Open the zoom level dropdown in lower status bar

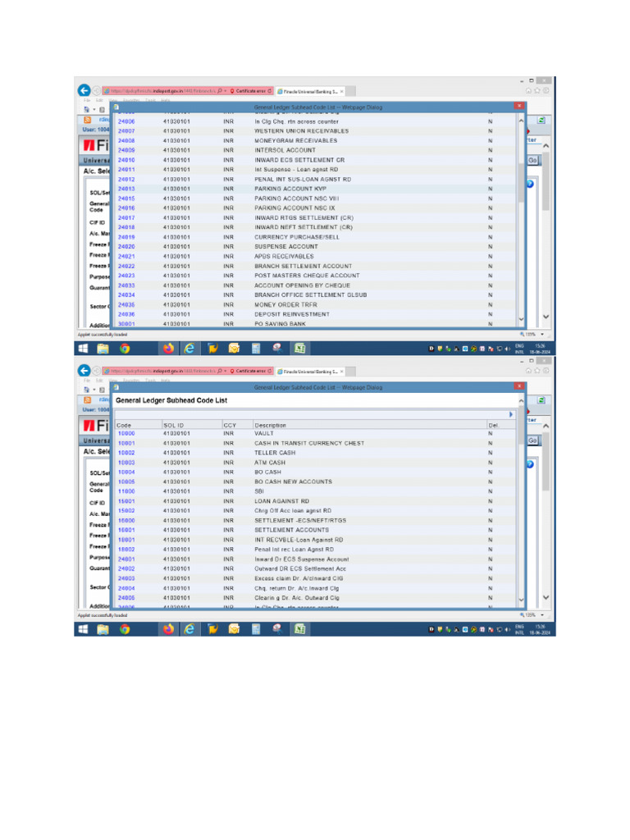(543, 615)
